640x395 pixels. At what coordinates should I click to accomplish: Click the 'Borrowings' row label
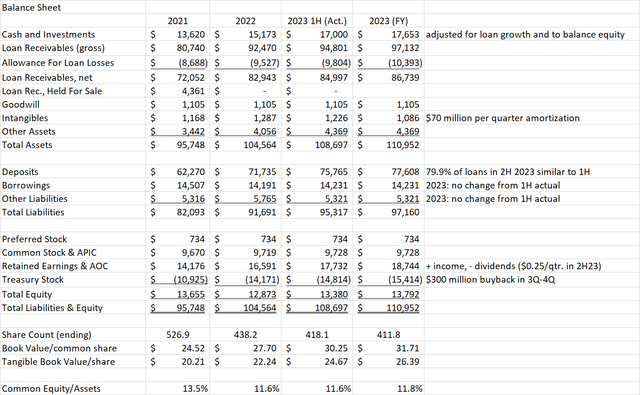(x=26, y=185)
